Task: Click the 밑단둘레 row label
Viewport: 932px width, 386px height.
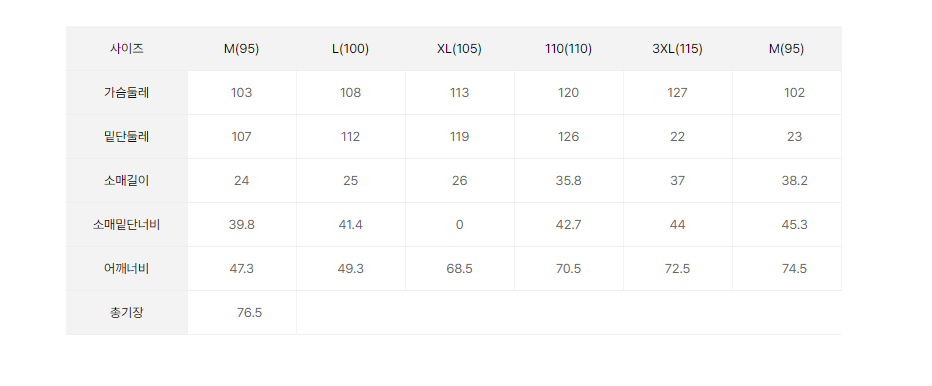Action: click(127, 137)
